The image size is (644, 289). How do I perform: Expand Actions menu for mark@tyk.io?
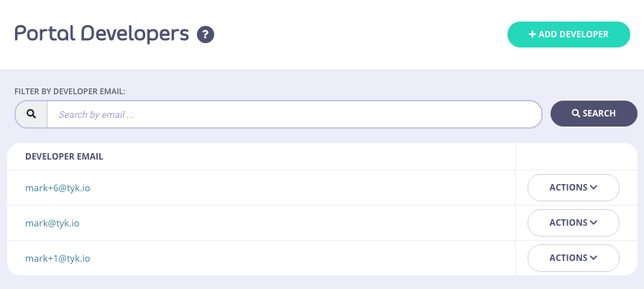[573, 223]
